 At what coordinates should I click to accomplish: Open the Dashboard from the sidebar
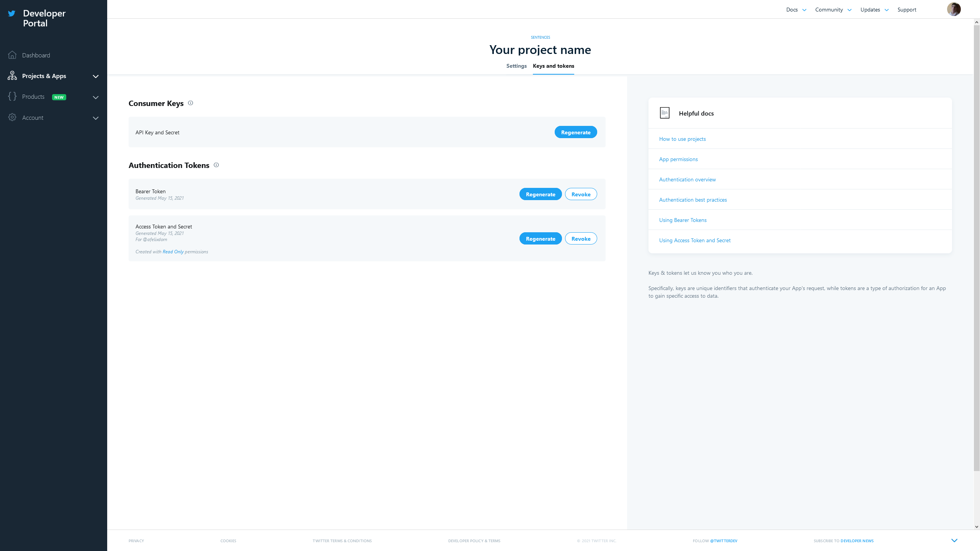pyautogui.click(x=36, y=55)
